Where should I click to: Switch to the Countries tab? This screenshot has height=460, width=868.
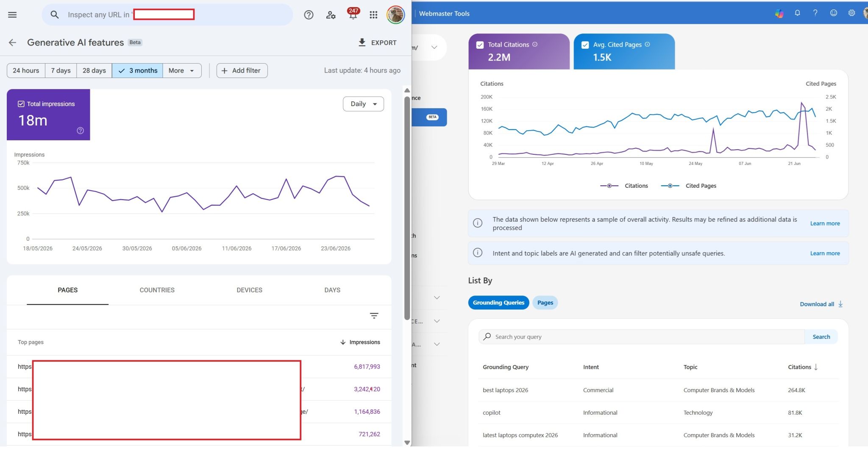pyautogui.click(x=157, y=290)
